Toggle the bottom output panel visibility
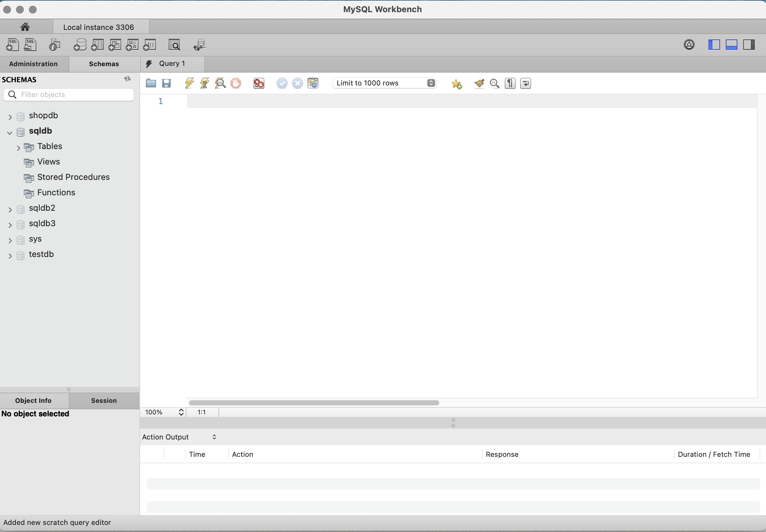The image size is (766, 532). [731, 45]
